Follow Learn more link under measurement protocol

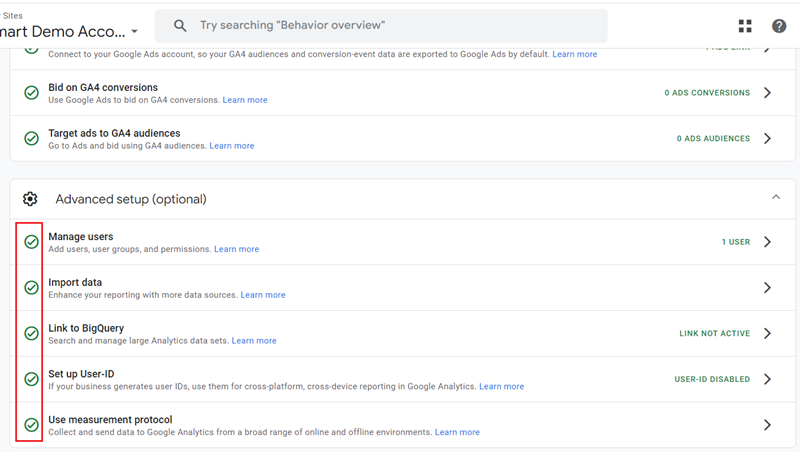pos(457,432)
